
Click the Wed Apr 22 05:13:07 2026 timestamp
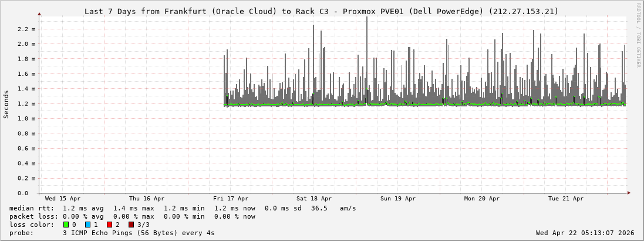tap(585, 233)
